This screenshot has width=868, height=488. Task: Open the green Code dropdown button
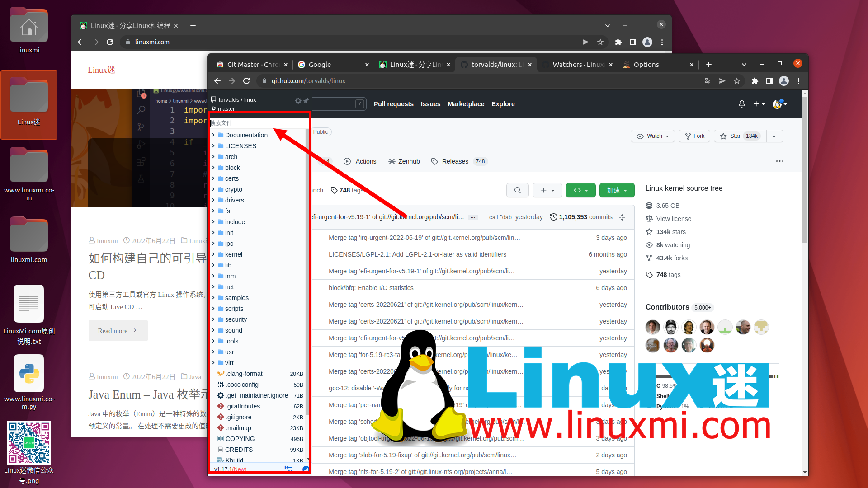581,190
